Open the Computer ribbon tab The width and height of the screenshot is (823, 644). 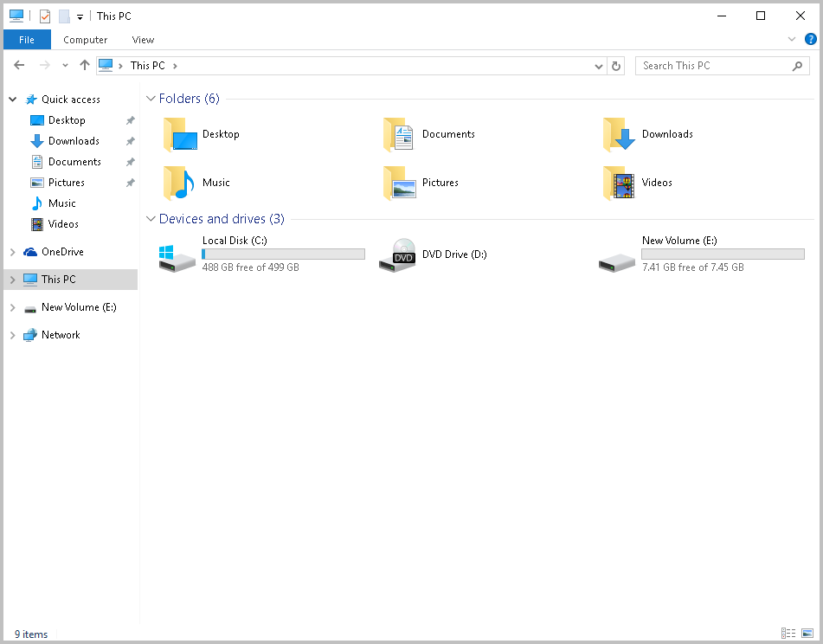click(86, 40)
